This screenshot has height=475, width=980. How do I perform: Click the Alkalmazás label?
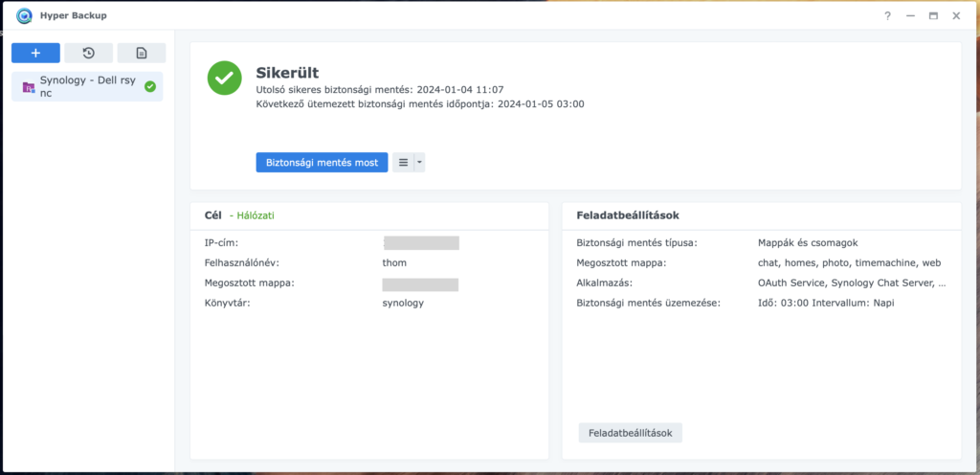(605, 283)
